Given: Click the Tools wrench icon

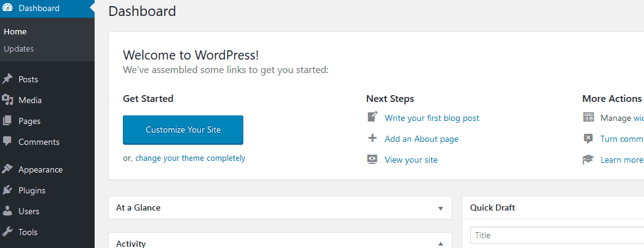Looking at the screenshot, I should pyautogui.click(x=7, y=232).
